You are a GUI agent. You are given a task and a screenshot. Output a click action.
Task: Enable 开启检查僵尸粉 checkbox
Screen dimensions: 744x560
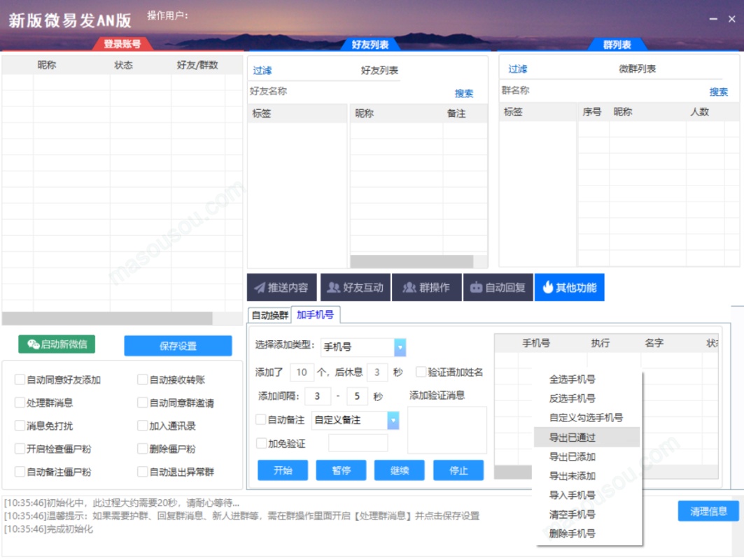(20, 449)
